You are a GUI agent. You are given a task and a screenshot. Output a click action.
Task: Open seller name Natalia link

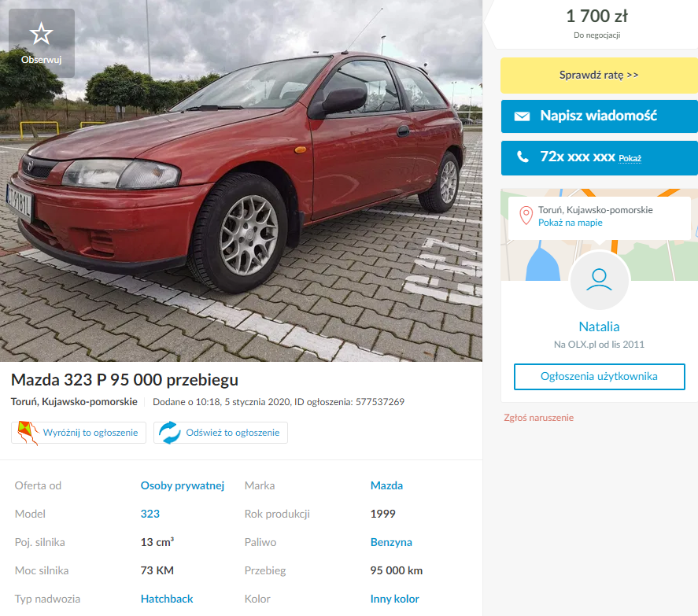pos(599,326)
